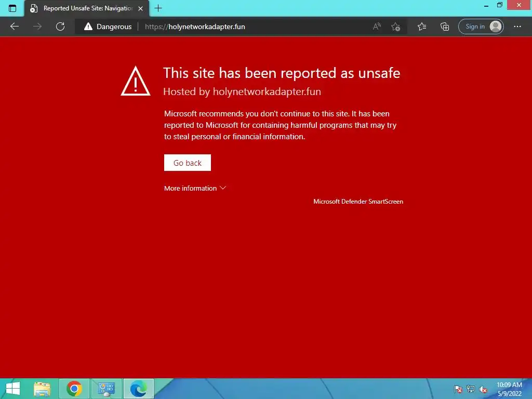The width and height of the screenshot is (532, 399).
Task: Click the muted volume tray icon
Action: (483, 389)
